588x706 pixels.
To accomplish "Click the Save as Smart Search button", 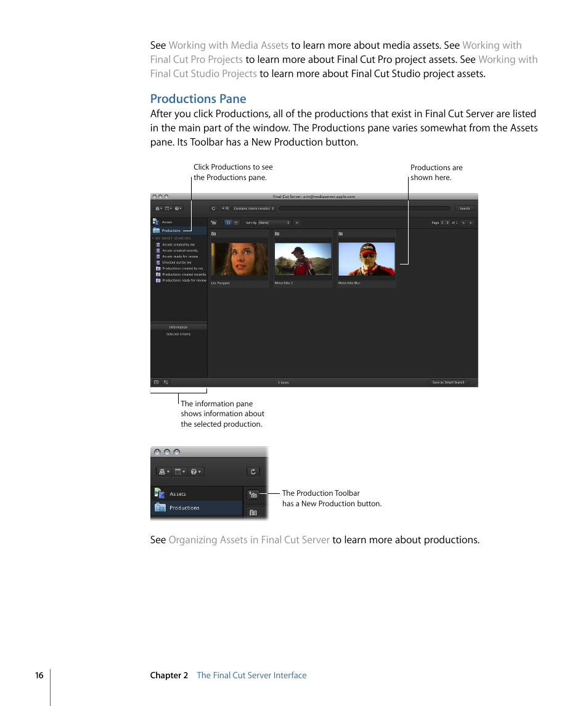I will pyautogui.click(x=448, y=382).
